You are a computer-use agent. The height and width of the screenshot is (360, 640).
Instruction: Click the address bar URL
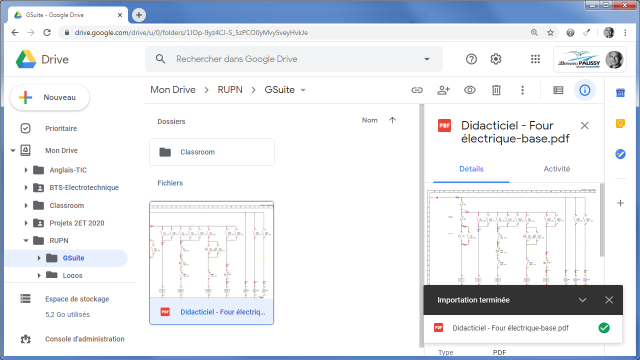click(191, 33)
